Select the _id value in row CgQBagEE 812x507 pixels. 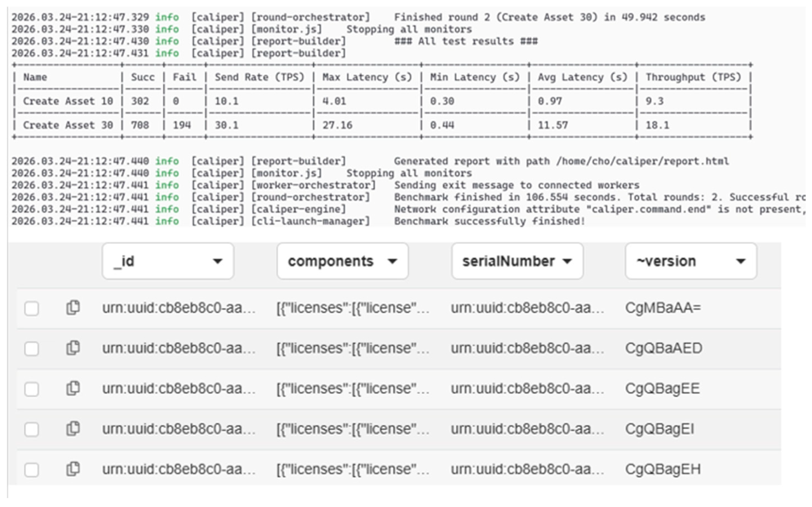179,389
